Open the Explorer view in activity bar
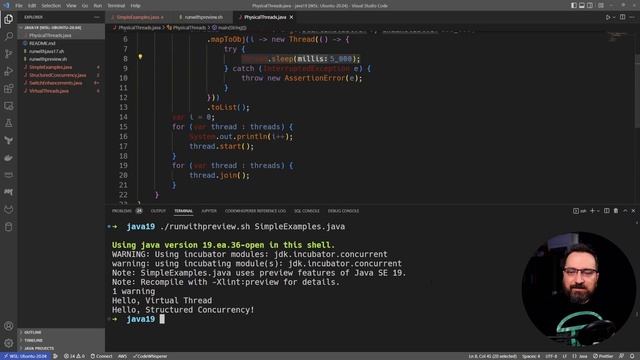 coord(9,19)
